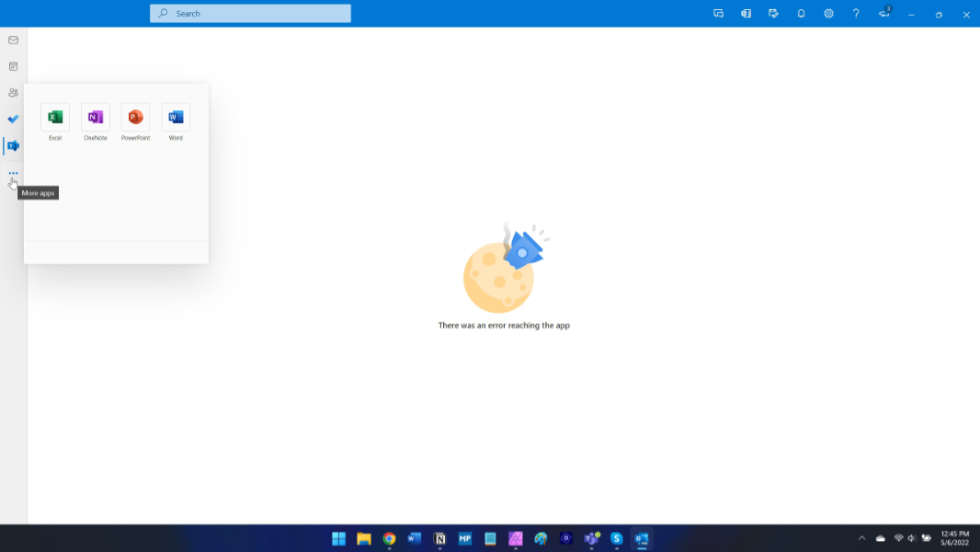Open the Calendar view in sidebar
This screenshot has width=980, height=552.
(x=13, y=66)
